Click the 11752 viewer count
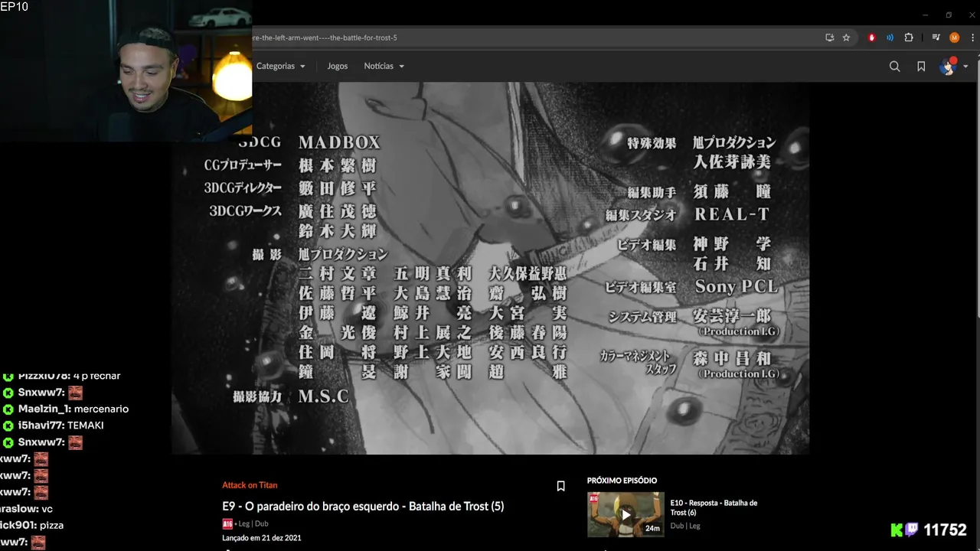980x551 pixels. click(945, 530)
